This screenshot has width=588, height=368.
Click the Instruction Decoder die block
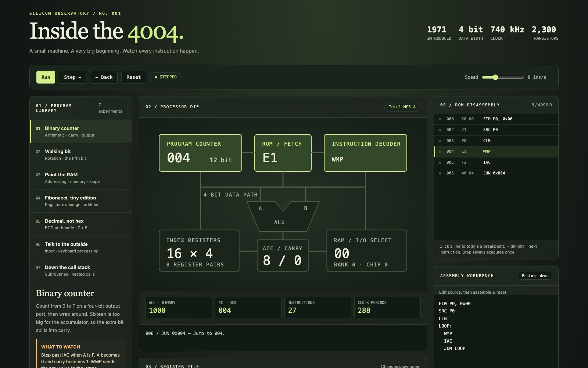pos(365,153)
